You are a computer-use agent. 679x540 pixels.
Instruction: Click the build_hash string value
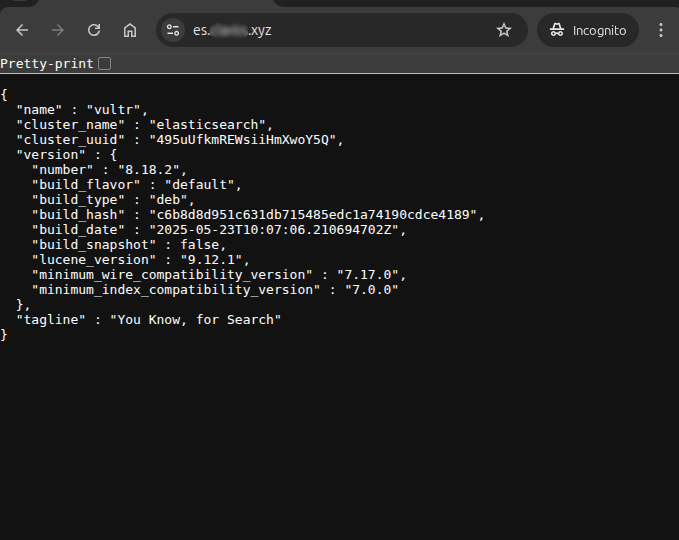313,215
